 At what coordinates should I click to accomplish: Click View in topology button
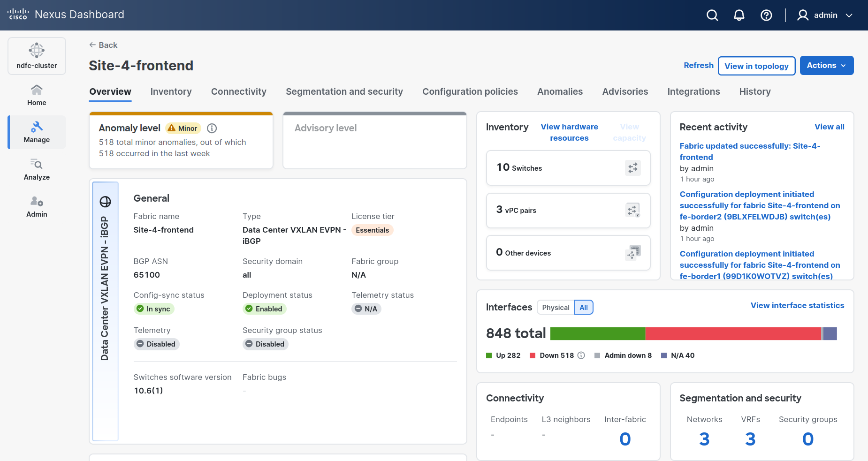click(x=757, y=66)
